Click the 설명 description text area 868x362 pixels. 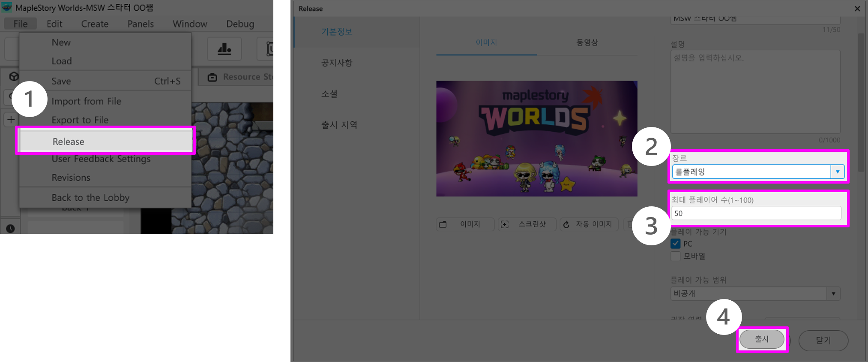coord(755,92)
